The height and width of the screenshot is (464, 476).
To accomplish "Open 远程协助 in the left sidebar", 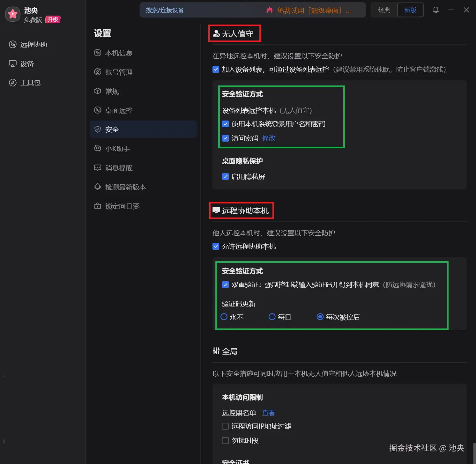I will tap(33, 44).
